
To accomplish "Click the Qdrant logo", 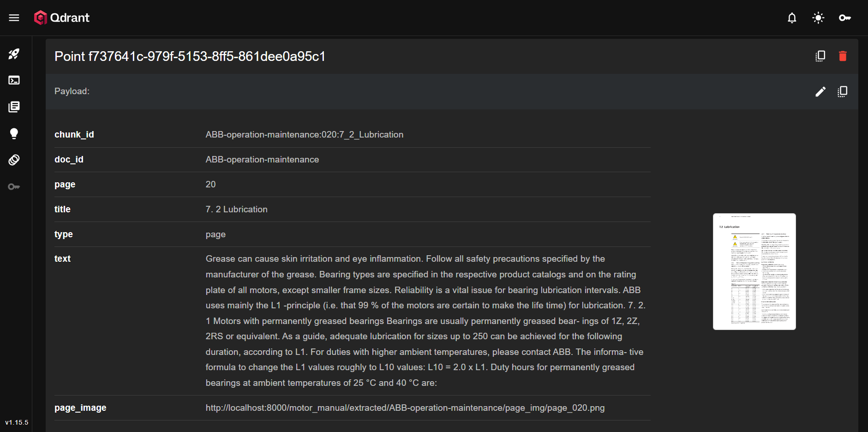I will [x=61, y=18].
